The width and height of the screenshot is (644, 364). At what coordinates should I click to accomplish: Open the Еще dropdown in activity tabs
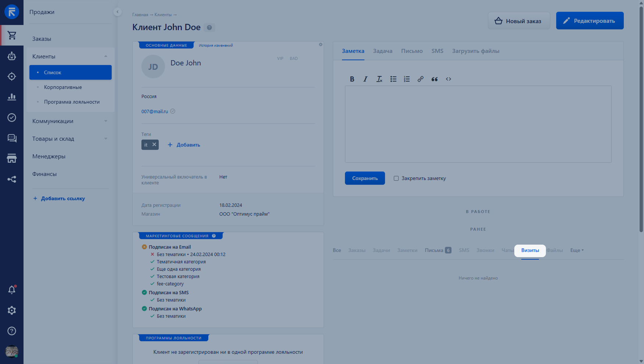576,251
